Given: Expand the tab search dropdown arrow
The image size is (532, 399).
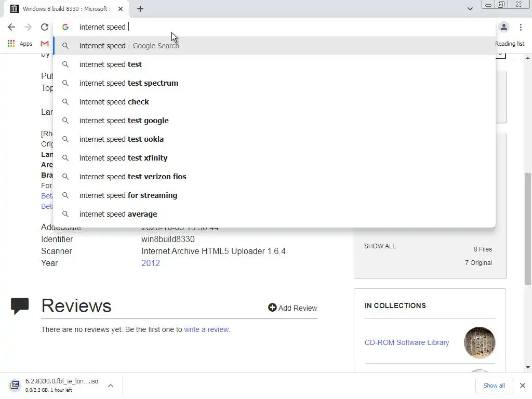Looking at the screenshot, I should (x=470, y=9).
